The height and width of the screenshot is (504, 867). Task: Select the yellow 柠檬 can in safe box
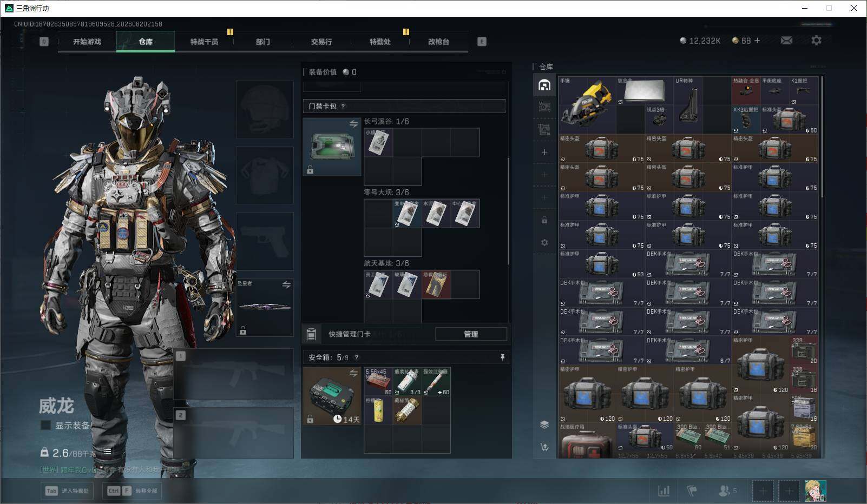click(378, 410)
